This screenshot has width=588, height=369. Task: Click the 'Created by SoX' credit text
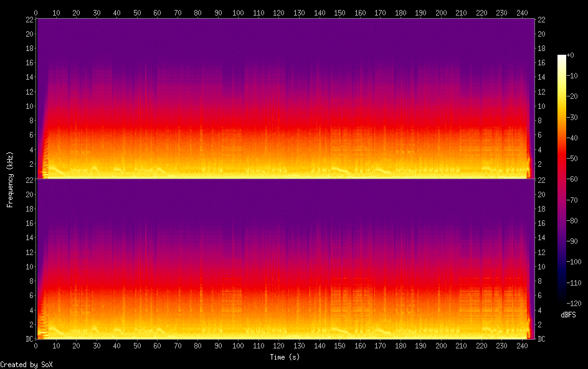26,365
